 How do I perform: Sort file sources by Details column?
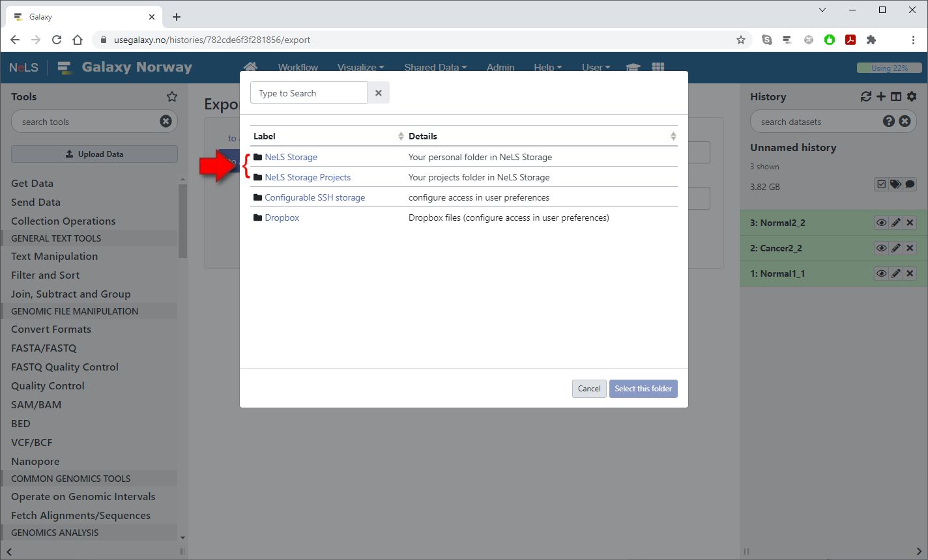[673, 136]
